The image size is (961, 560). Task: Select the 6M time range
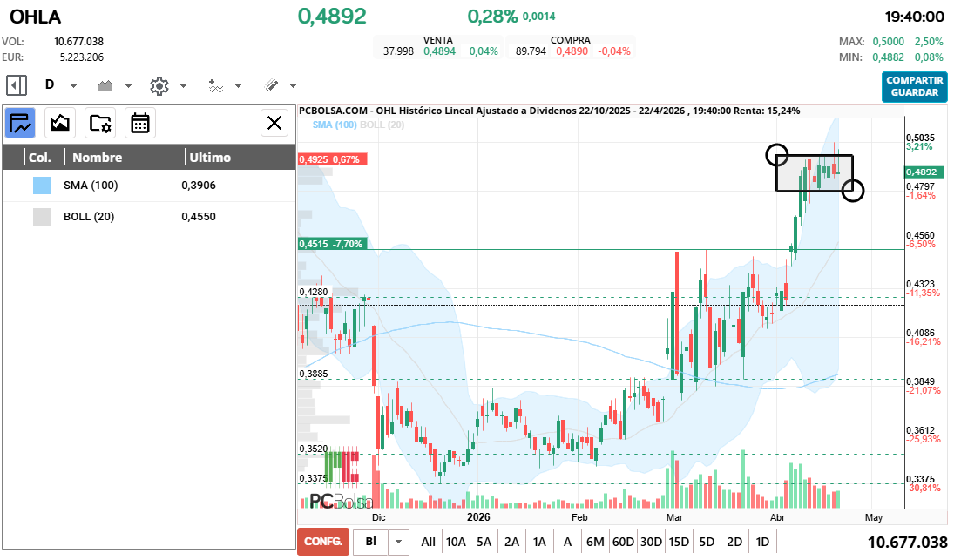point(595,542)
